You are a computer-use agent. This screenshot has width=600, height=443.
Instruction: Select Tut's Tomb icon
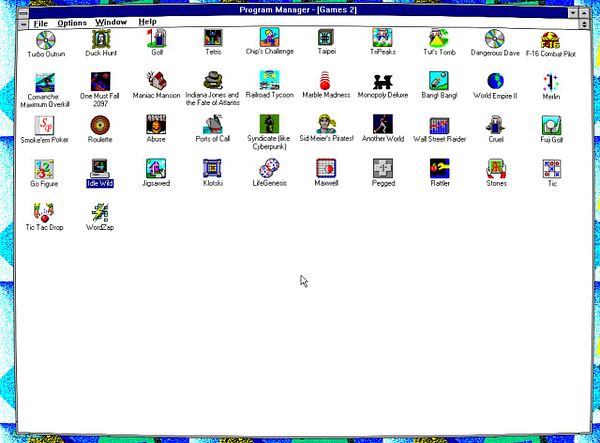click(x=439, y=38)
